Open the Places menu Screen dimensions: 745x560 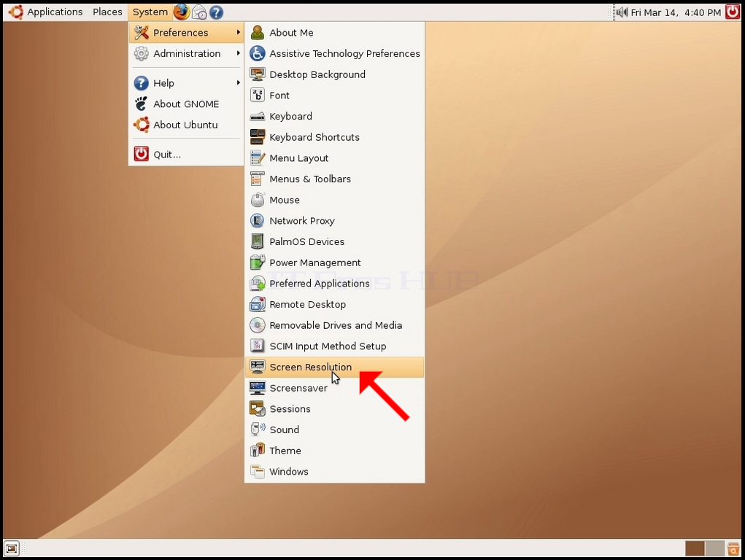[x=107, y=12]
